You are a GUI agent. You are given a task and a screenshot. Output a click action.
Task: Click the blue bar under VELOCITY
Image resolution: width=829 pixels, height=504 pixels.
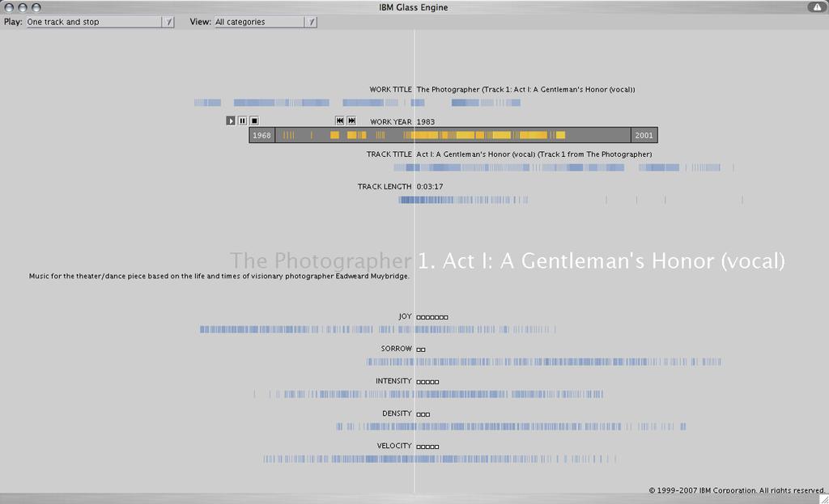[x=440, y=459]
